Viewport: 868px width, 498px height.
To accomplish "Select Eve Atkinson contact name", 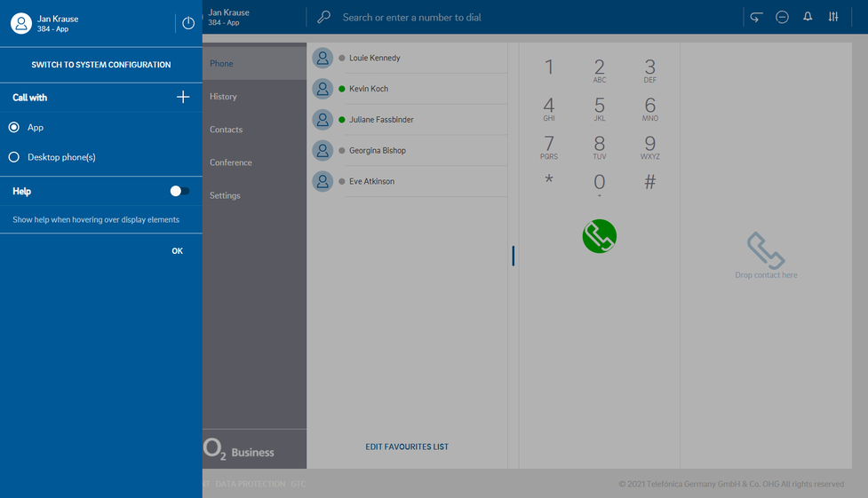I will click(x=372, y=181).
